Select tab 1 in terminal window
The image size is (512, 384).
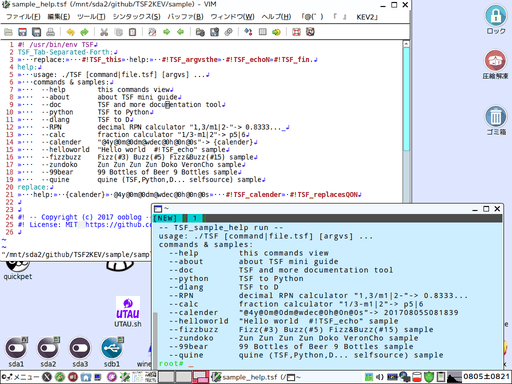195,218
